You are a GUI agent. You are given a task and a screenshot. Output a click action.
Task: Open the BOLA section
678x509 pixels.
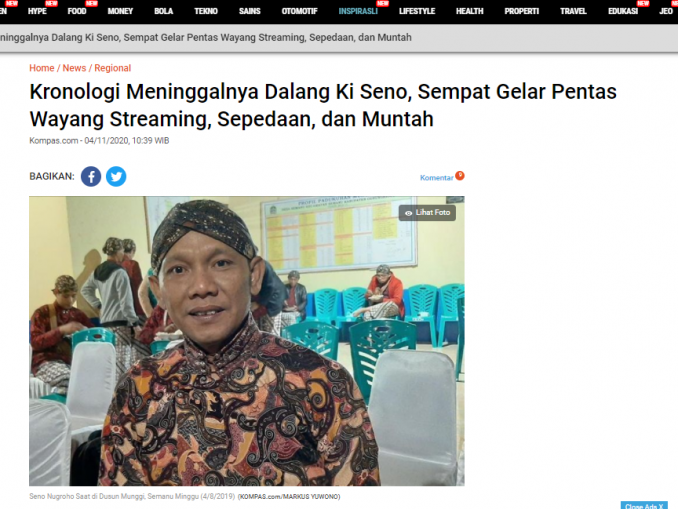tap(163, 11)
